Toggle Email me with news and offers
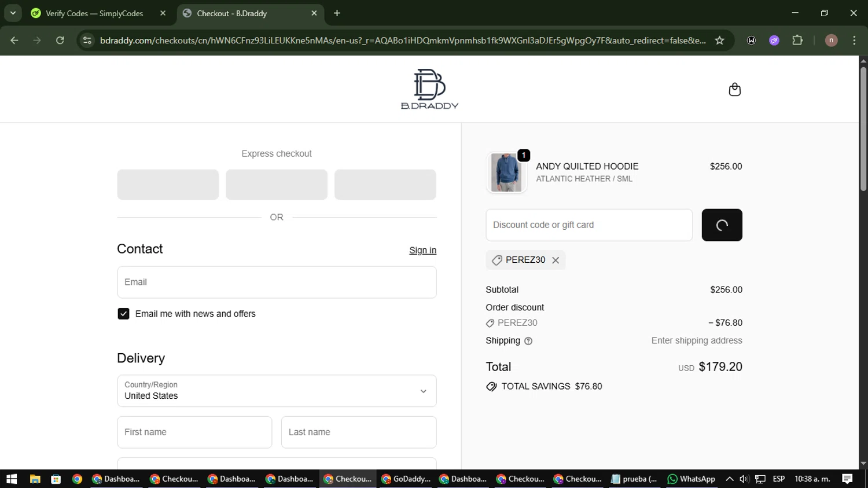The height and width of the screenshot is (488, 868). pyautogui.click(x=123, y=314)
